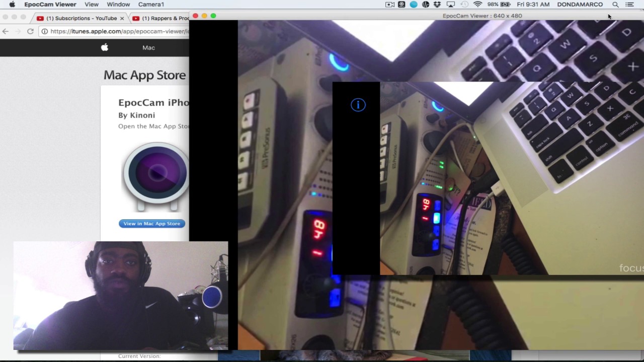Click the webcam picture-in-picture overlay
The width and height of the screenshot is (644, 362).
(x=121, y=296)
